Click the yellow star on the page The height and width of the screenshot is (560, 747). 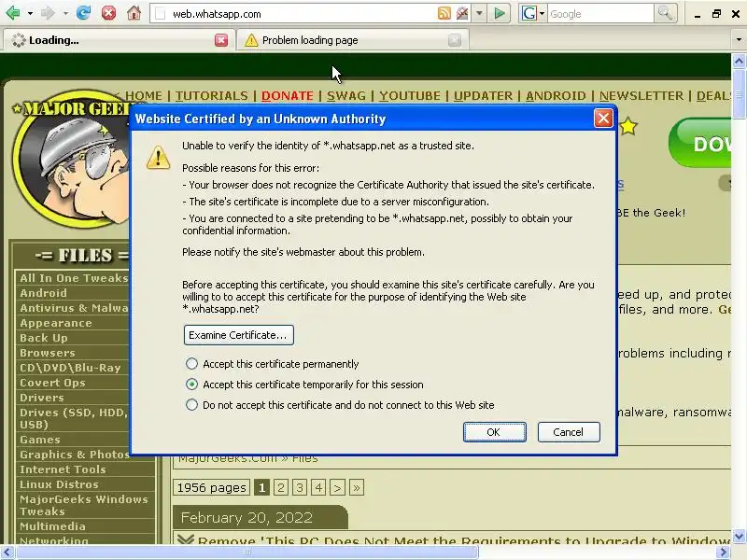628,127
